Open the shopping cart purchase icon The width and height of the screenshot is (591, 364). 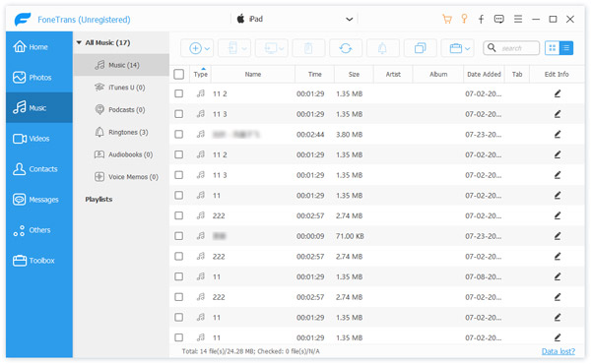point(447,20)
